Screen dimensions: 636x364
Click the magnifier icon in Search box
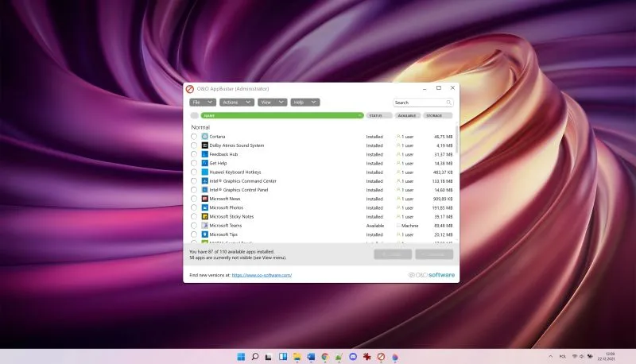tap(448, 103)
